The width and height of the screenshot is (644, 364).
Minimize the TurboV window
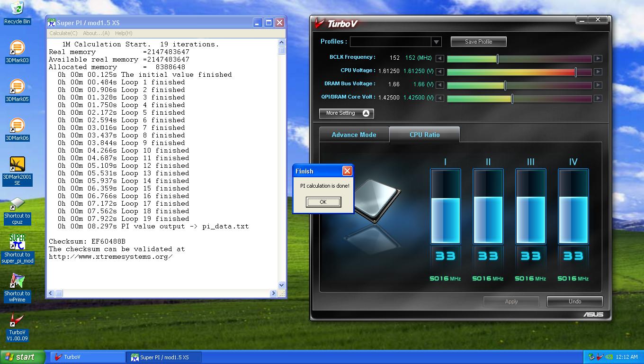[583, 20]
